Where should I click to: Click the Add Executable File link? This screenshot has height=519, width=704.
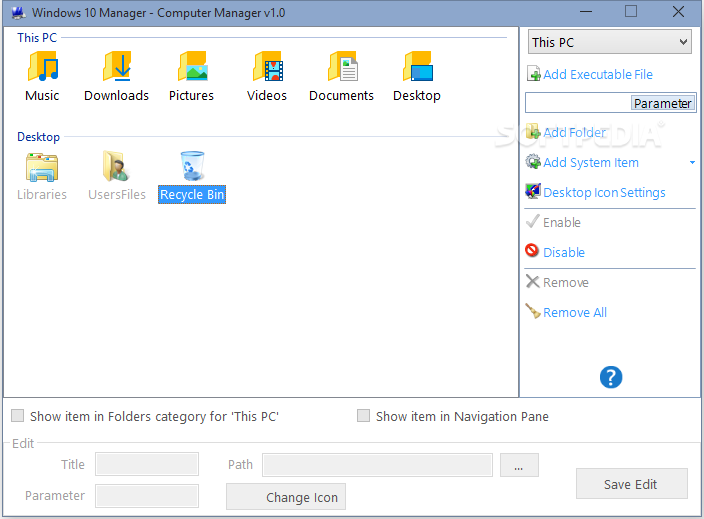(598, 75)
